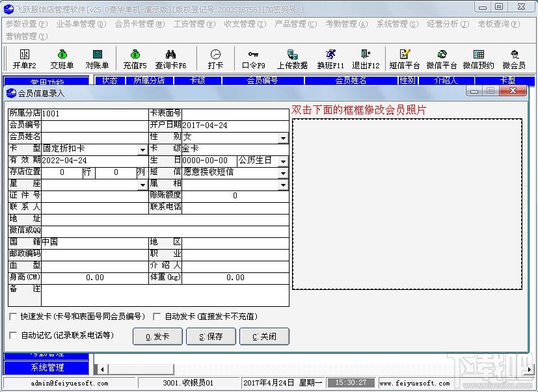The image size is (538, 392).
Task: Tick the 自动发卡 checkbox
Action: (x=157, y=317)
